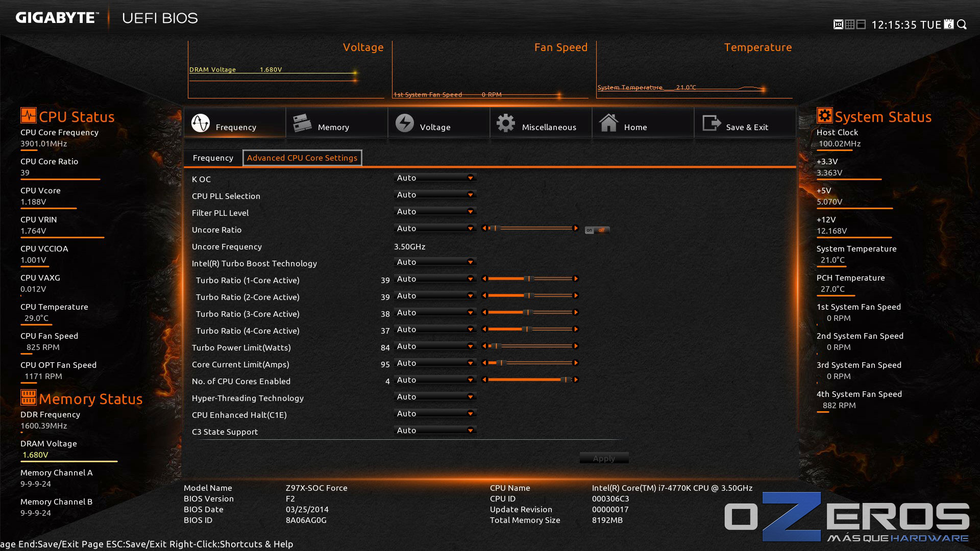Decrease Core Current Limit with left arrow
This screenshot has height=551, width=980.
484,363
